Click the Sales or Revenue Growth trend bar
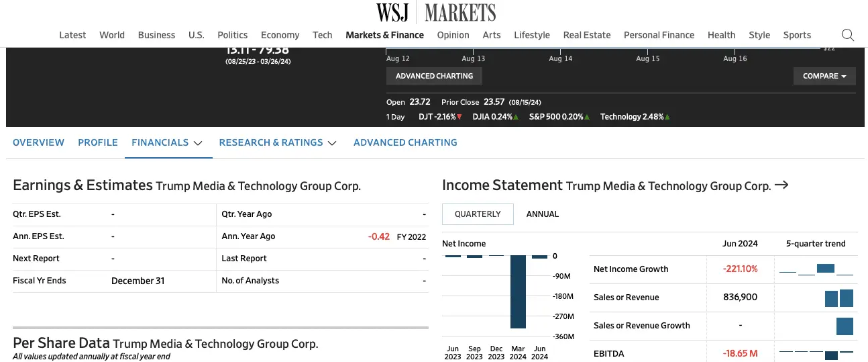The width and height of the screenshot is (868, 362). [x=844, y=326]
